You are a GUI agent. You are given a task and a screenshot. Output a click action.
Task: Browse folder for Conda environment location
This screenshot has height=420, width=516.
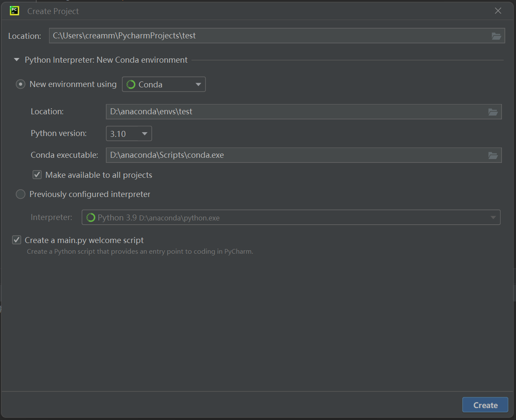[493, 112]
